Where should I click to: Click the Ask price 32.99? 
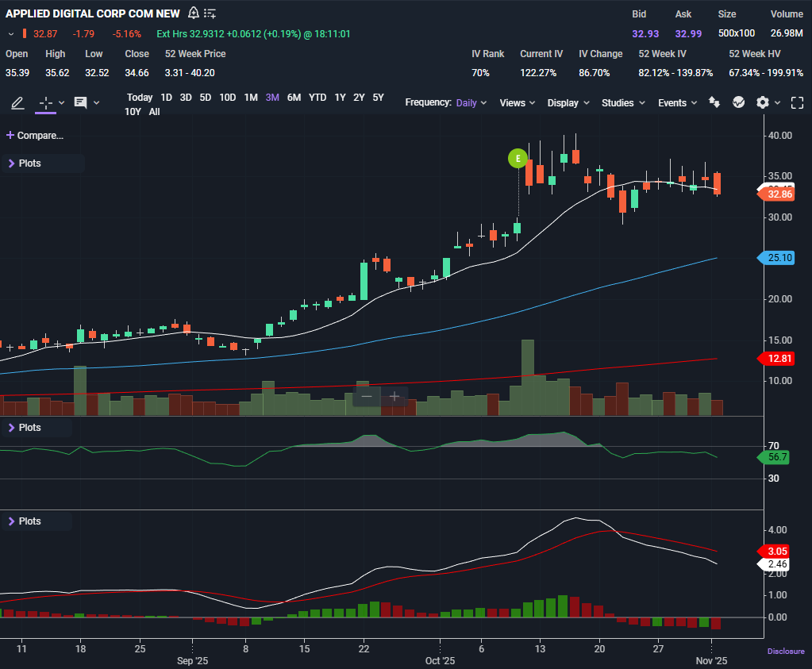coord(688,33)
